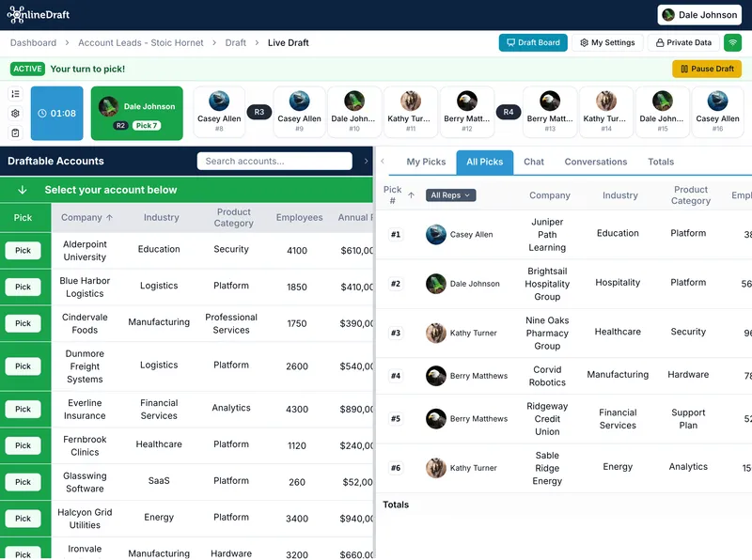Click Dale Johnson avatar in pick #15 card
The image size is (752, 560).
663,101
